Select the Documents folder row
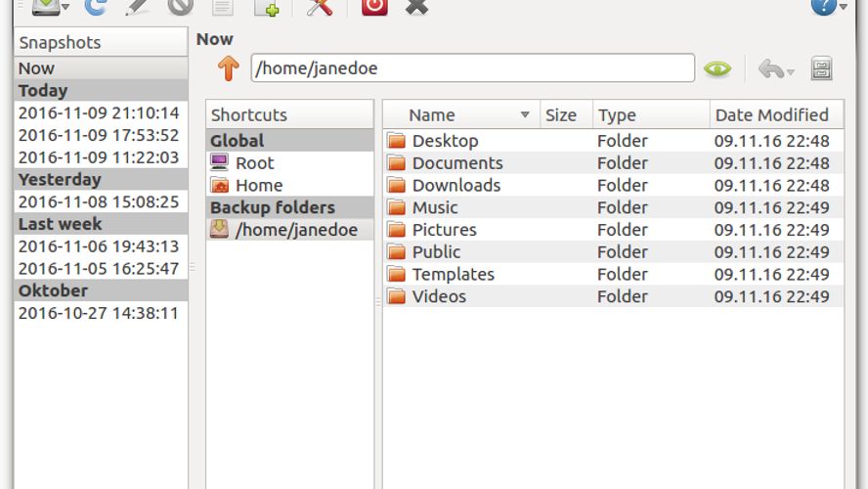This screenshot has height=489, width=868. click(x=613, y=162)
